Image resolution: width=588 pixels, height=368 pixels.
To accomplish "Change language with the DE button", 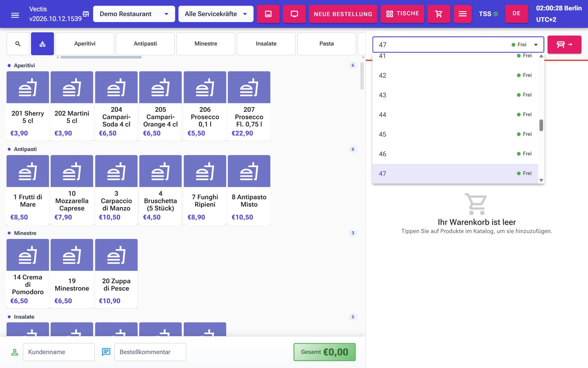I will point(516,14).
